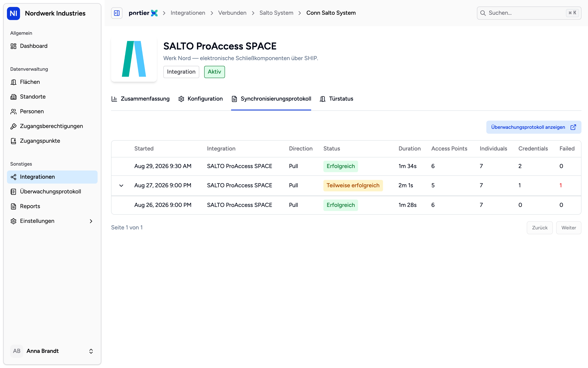This screenshot has width=588, height=368.
Task: Navigate to Personen
Action: pyautogui.click(x=52, y=111)
